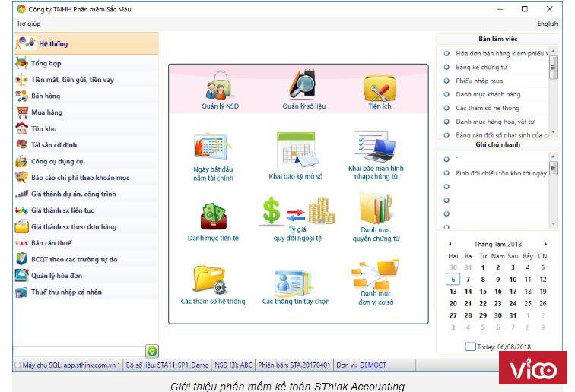Image resolution: width=575 pixels, height=392 pixels.
Task: Click NSD (3): ABC status entry
Action: pos(233,365)
